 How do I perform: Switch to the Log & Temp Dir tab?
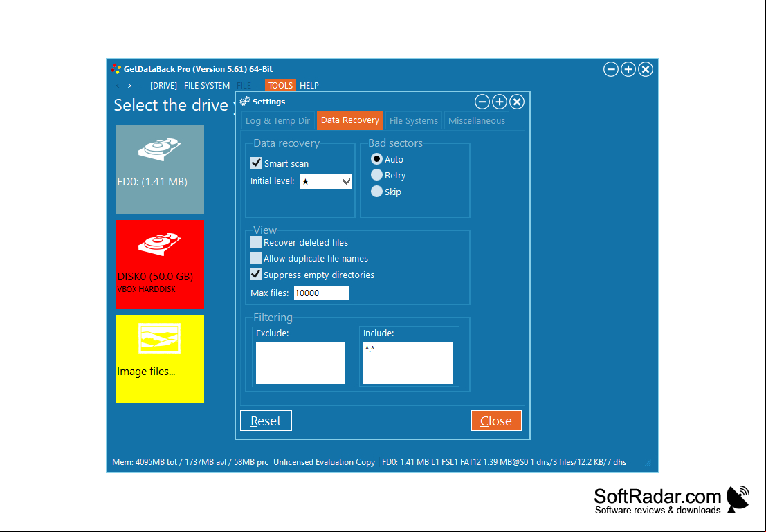pyautogui.click(x=277, y=120)
